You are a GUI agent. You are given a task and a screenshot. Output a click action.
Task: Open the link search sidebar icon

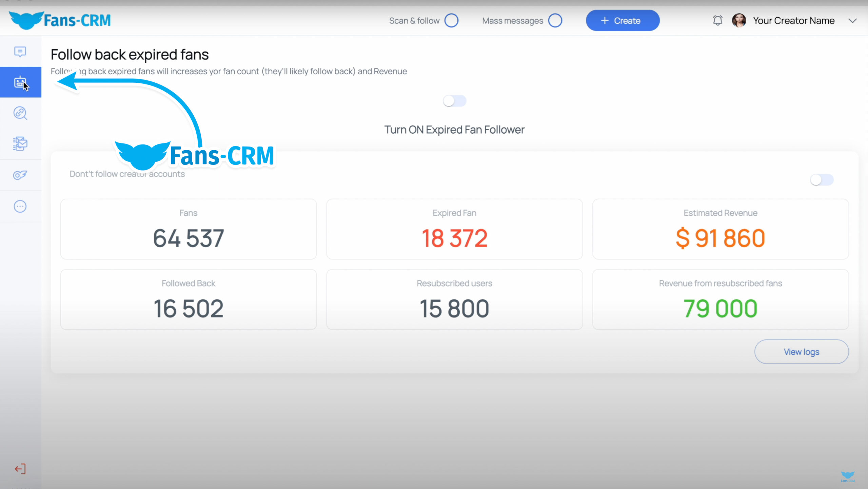[x=20, y=113]
